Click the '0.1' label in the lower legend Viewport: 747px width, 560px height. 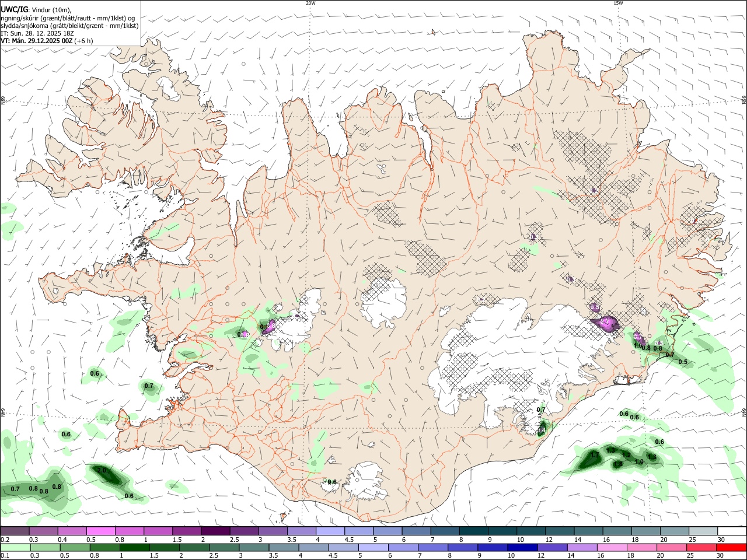pyautogui.click(x=5, y=556)
